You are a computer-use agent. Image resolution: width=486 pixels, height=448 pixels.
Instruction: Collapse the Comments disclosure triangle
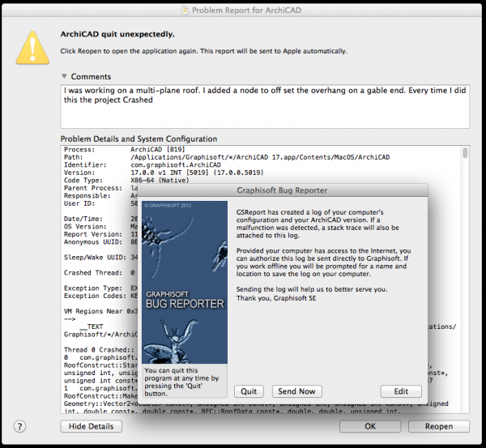pyautogui.click(x=65, y=77)
